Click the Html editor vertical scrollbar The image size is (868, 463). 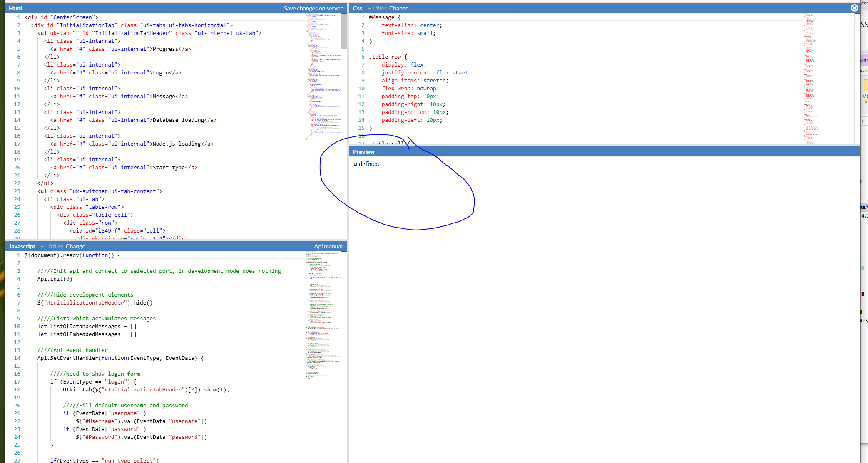point(344,31)
